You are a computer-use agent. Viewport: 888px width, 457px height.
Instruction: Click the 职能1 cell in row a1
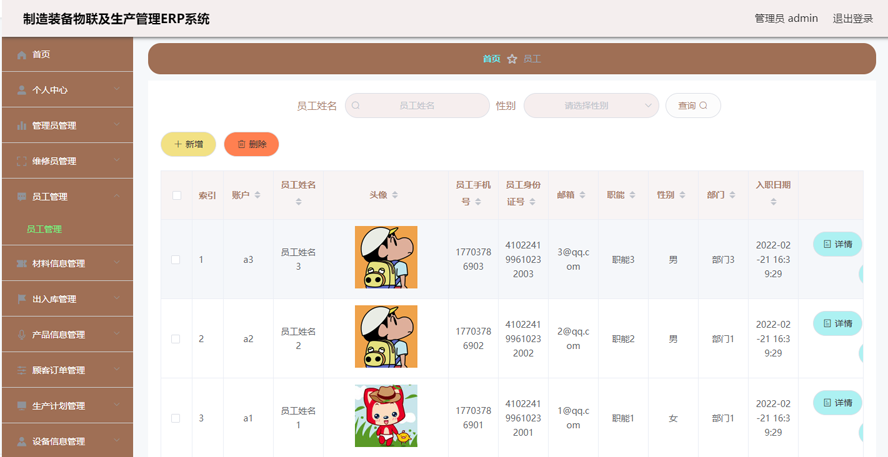tap(623, 418)
